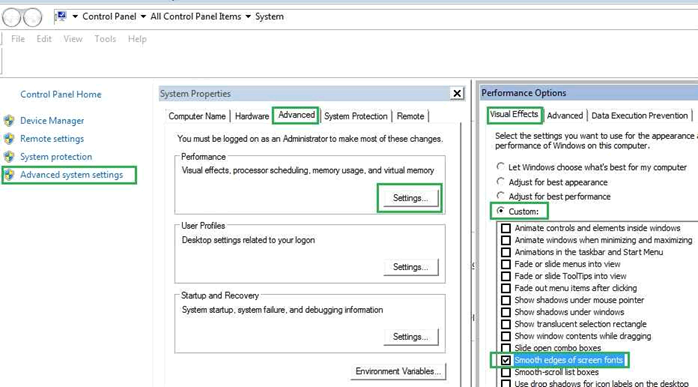This screenshot has height=387, width=698.
Task: Enable Slide open combo boxes
Action: click(x=506, y=348)
